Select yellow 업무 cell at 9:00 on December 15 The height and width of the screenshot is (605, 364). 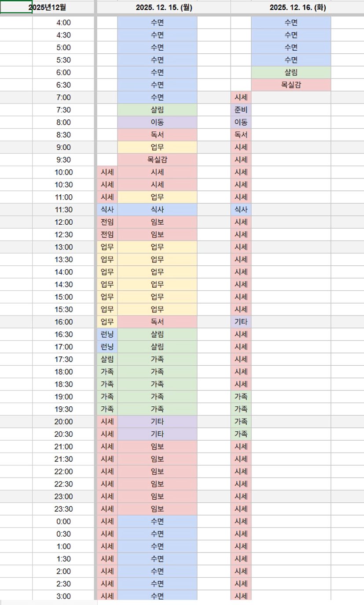157,148
